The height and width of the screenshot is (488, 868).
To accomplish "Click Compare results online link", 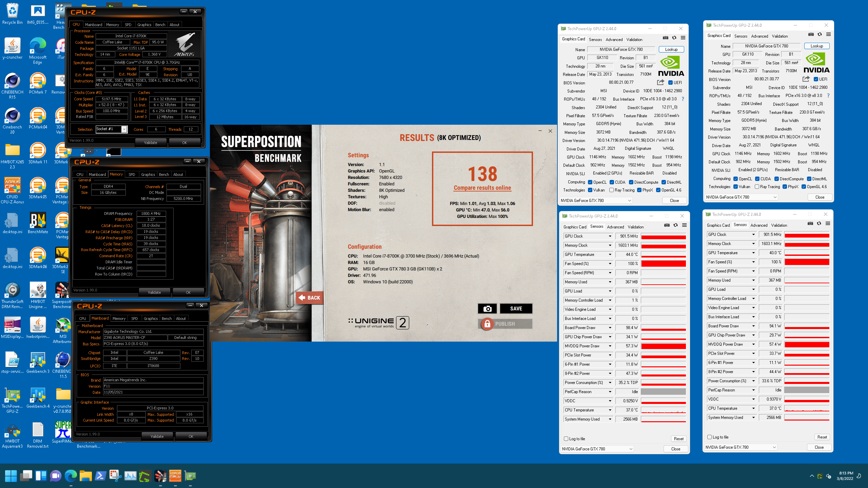I will (482, 188).
